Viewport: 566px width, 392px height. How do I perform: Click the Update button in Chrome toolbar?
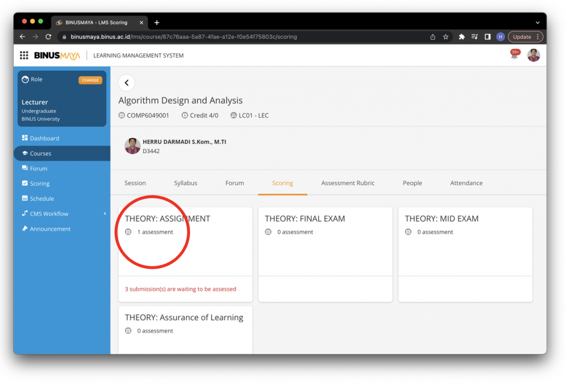click(522, 36)
